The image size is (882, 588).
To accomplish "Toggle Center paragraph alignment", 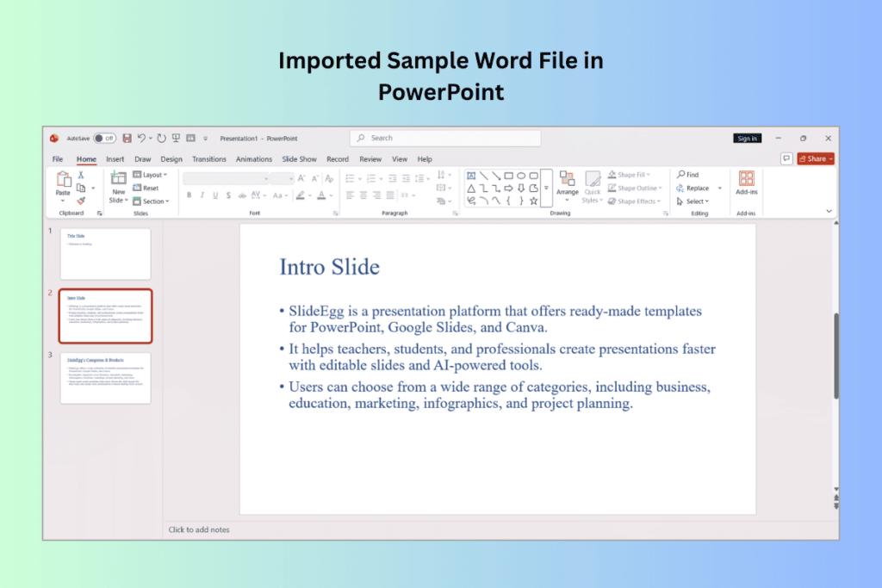I will (363, 195).
